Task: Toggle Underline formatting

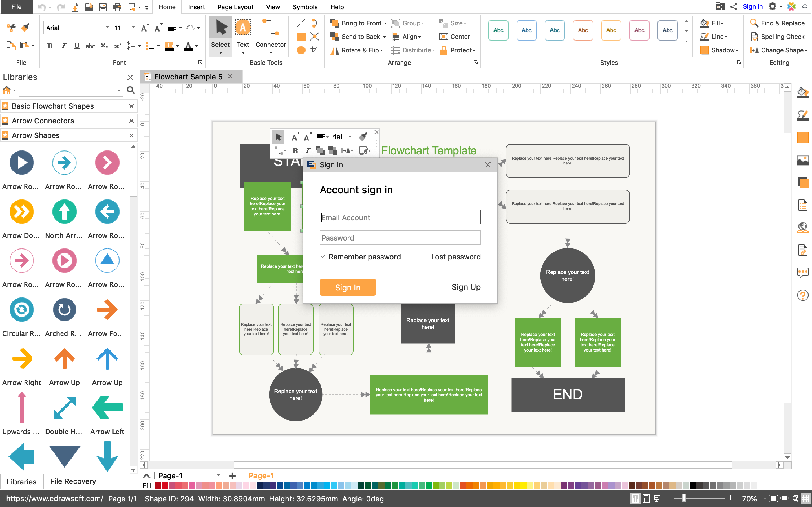Action: click(76, 46)
